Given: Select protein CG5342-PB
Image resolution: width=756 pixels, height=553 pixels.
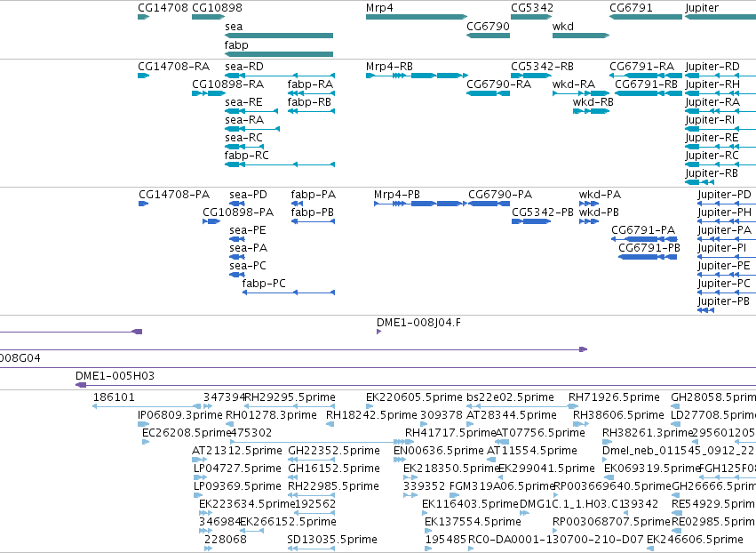Looking at the screenshot, I should pos(531,221).
